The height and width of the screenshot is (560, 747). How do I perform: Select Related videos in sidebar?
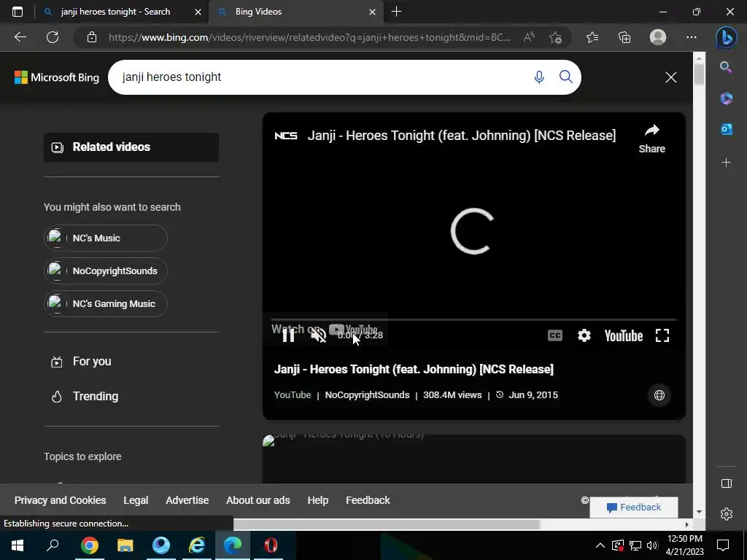tap(131, 147)
